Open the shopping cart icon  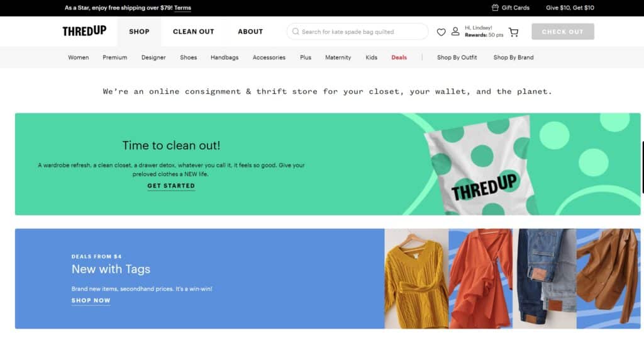pos(513,32)
